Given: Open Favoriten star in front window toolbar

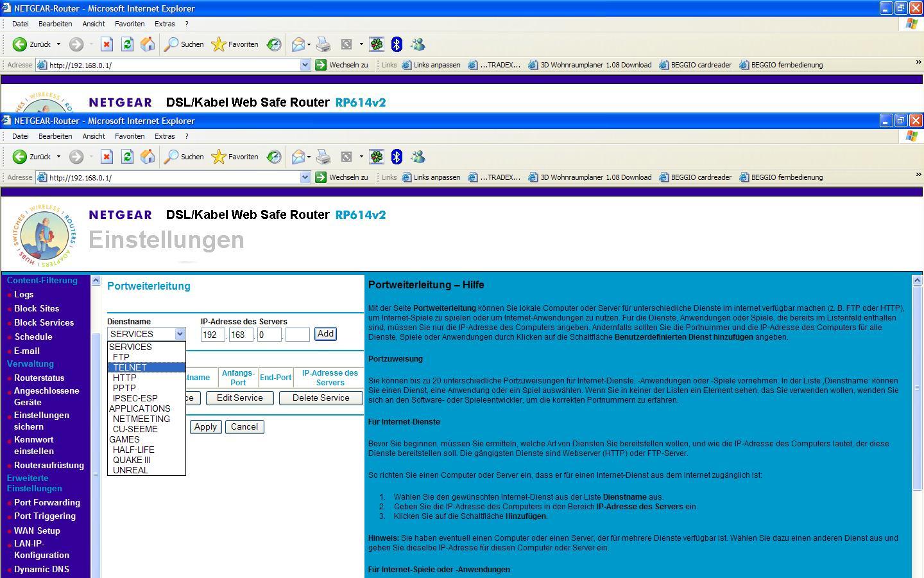Looking at the screenshot, I should [x=235, y=157].
